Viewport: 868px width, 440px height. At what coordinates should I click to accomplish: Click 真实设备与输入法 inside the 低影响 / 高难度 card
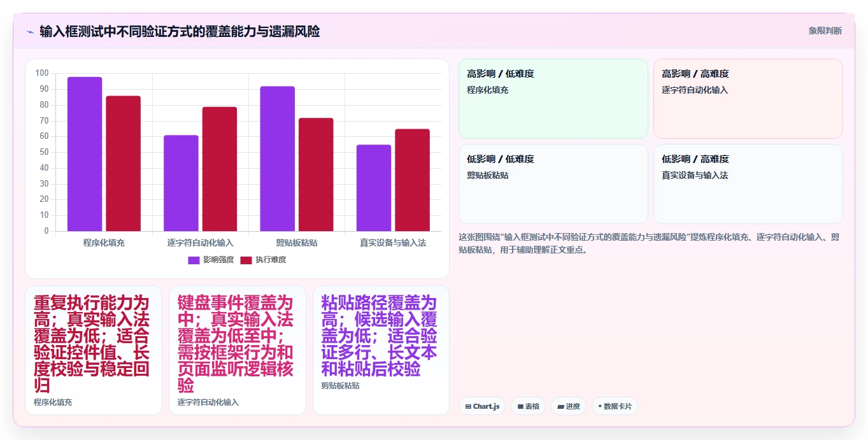click(x=695, y=175)
